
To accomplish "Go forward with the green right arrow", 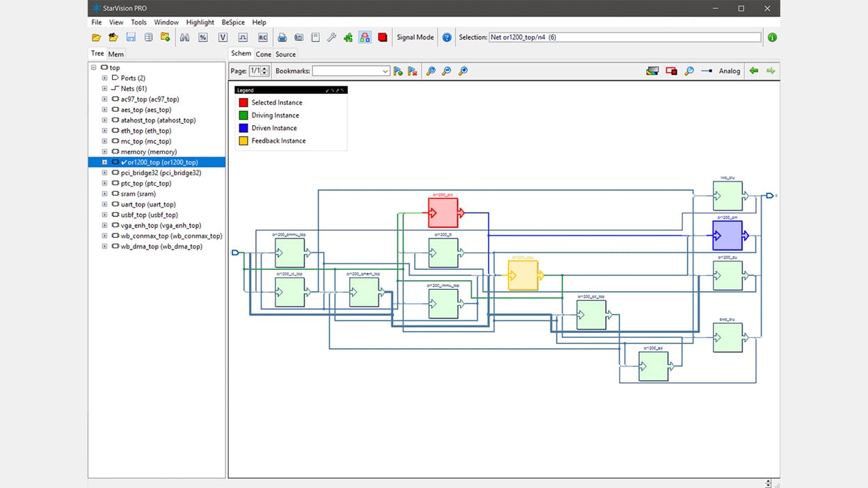I will click(771, 71).
